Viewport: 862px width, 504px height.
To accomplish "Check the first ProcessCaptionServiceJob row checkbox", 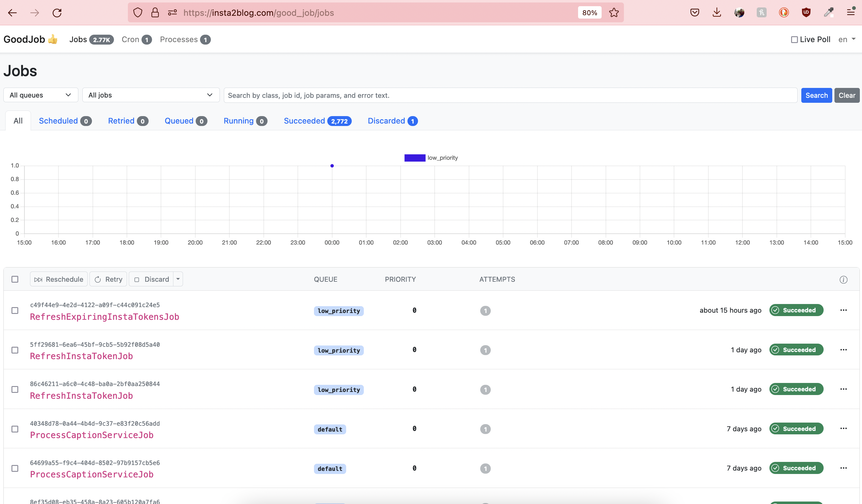I will click(x=15, y=429).
